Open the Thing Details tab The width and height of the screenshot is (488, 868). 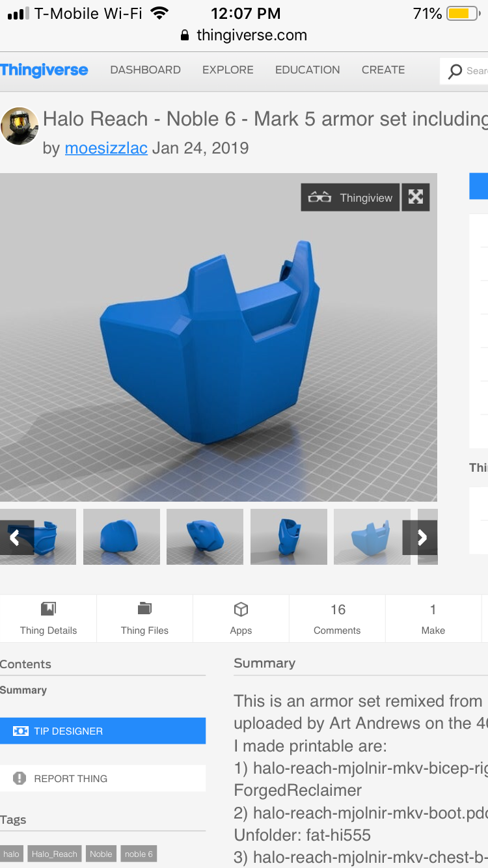[48, 618]
